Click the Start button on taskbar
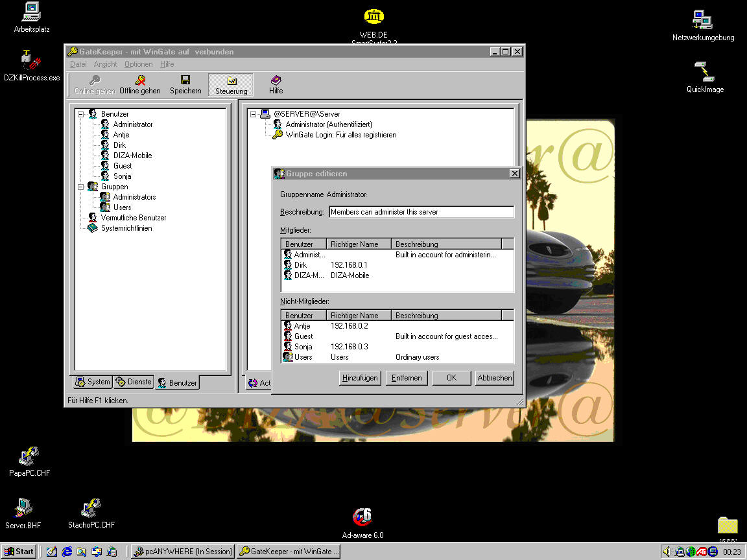 19,552
